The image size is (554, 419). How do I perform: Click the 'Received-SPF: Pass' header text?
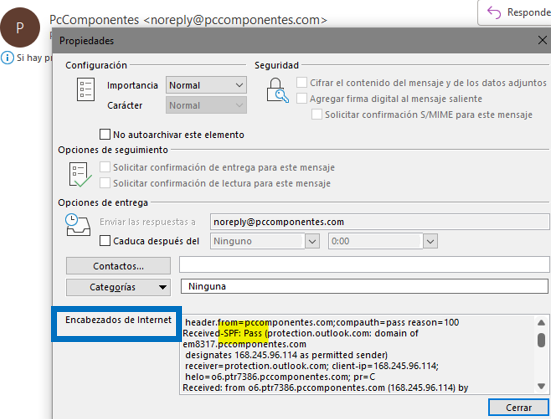[222, 333]
